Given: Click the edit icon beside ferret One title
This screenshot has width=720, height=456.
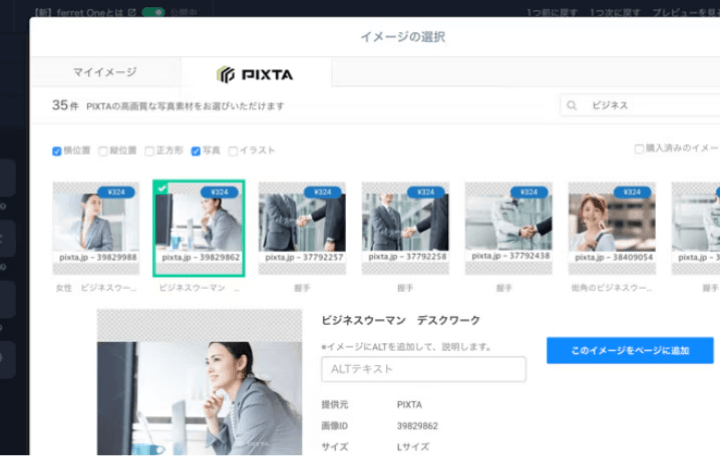Looking at the screenshot, I should point(132,12).
